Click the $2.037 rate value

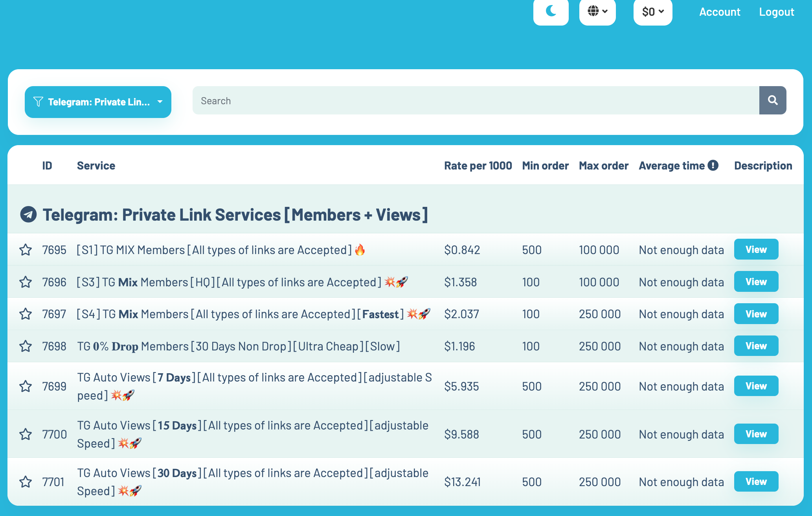(462, 314)
